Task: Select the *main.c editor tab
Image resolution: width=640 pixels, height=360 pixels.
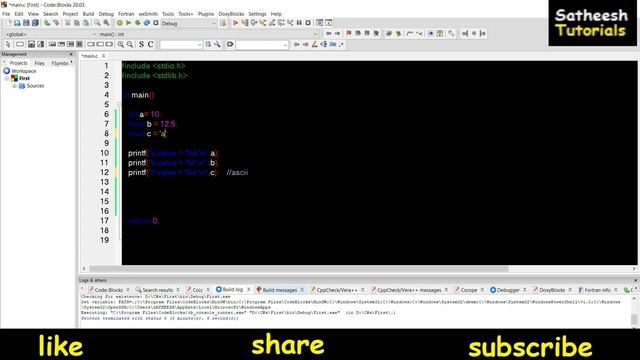Action: click(89, 56)
